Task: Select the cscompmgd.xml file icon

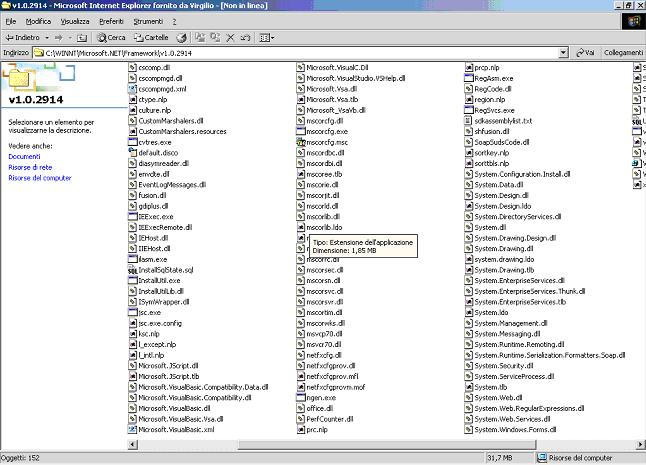Action: 132,89
